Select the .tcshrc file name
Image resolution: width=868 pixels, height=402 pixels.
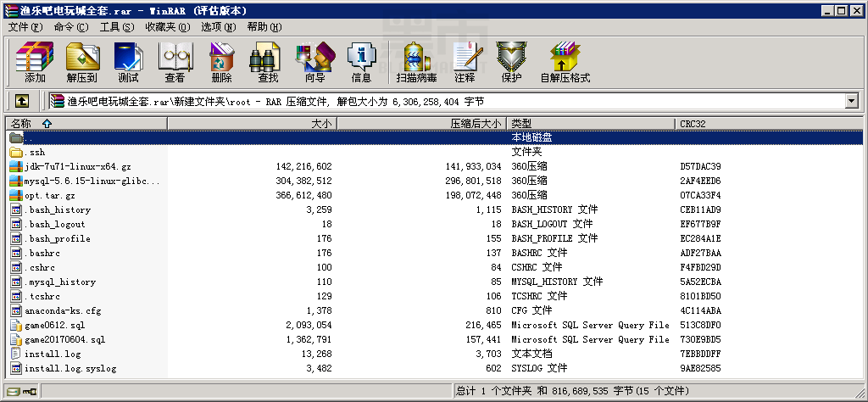click(42, 296)
